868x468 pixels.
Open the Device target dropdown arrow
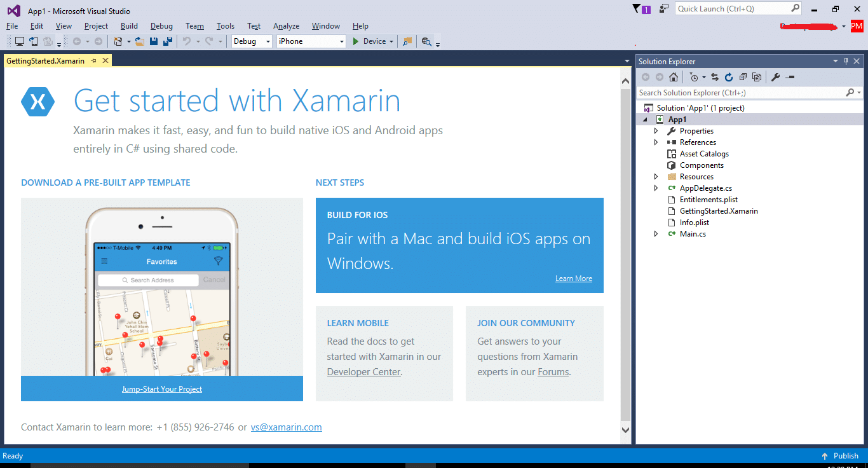click(x=391, y=41)
